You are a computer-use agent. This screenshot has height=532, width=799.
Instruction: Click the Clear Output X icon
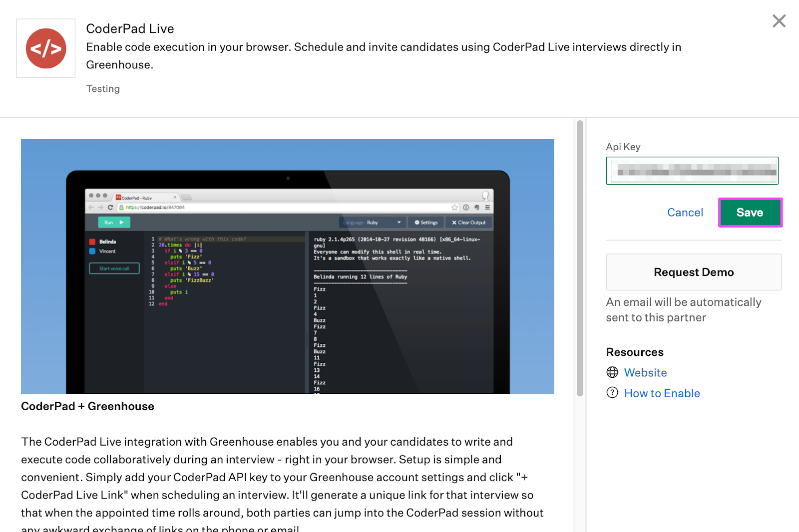(x=454, y=223)
